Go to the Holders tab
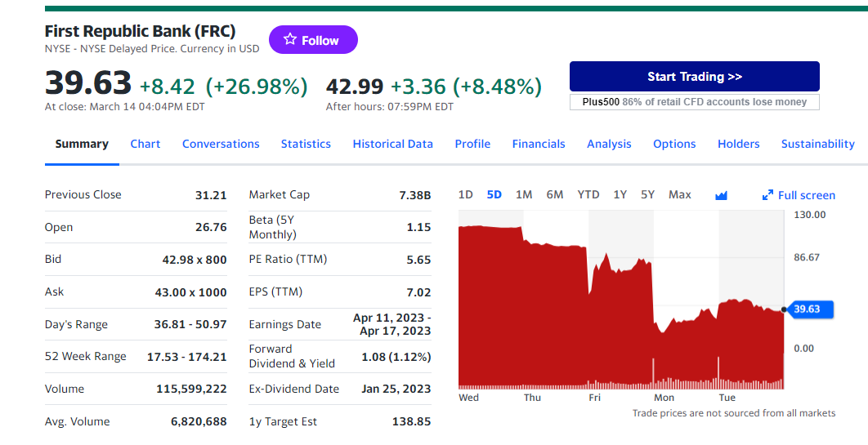This screenshot has height=445, width=868. point(739,144)
